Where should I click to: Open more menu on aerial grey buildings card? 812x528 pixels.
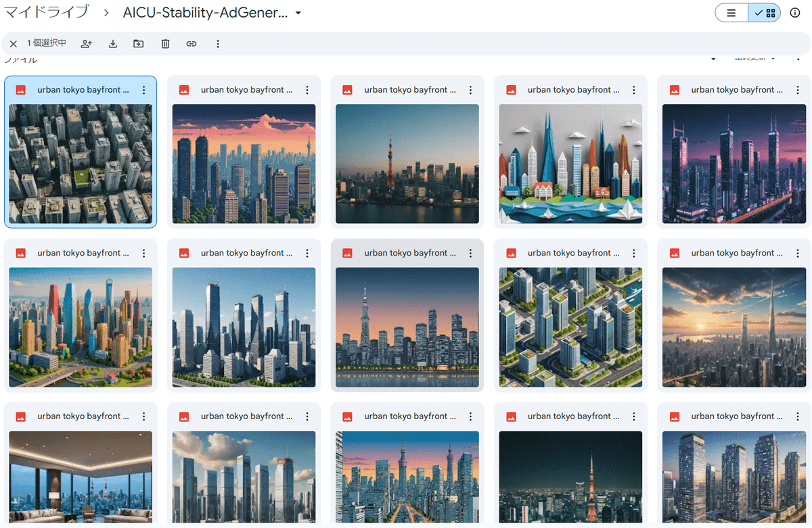pos(144,90)
